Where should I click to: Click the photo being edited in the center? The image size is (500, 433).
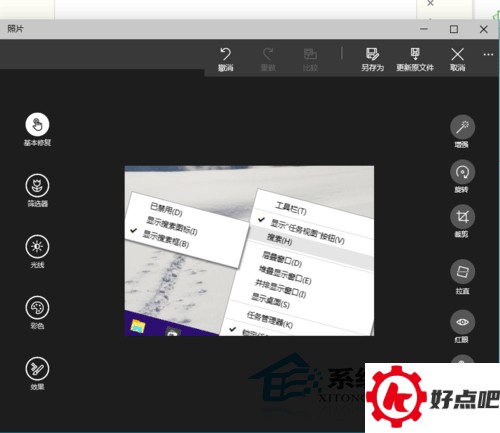point(249,251)
